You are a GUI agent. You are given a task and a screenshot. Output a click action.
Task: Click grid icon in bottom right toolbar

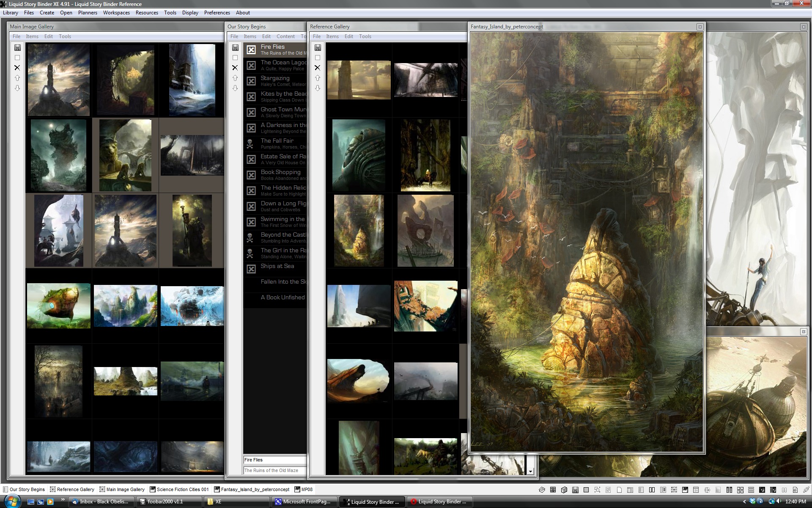(x=553, y=490)
